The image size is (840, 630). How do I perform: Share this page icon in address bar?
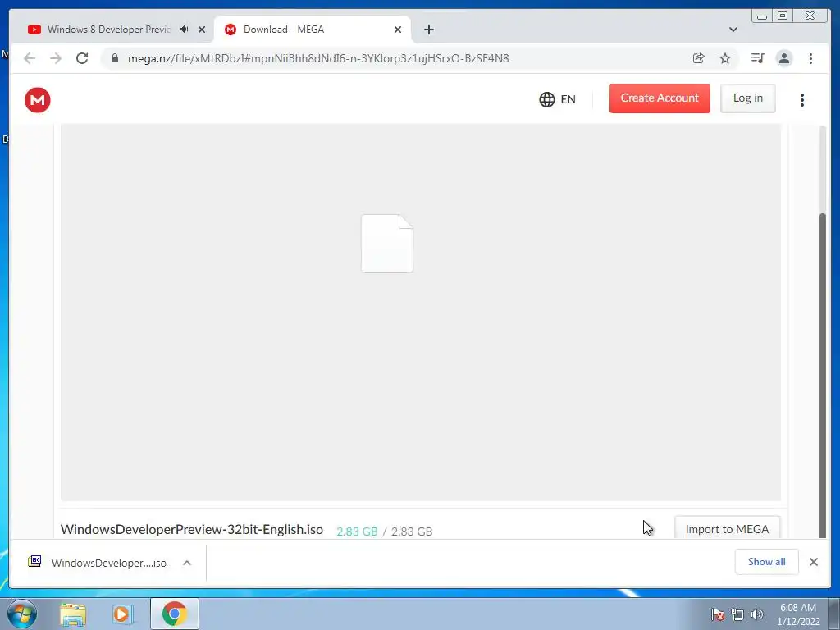point(699,58)
